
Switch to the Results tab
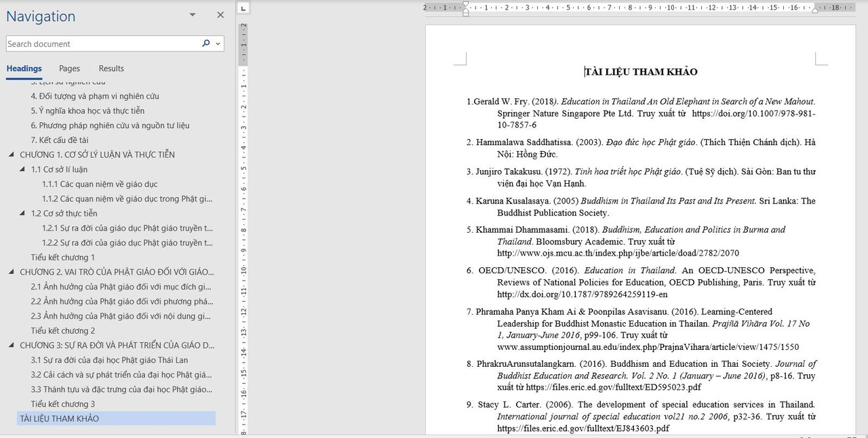(111, 68)
